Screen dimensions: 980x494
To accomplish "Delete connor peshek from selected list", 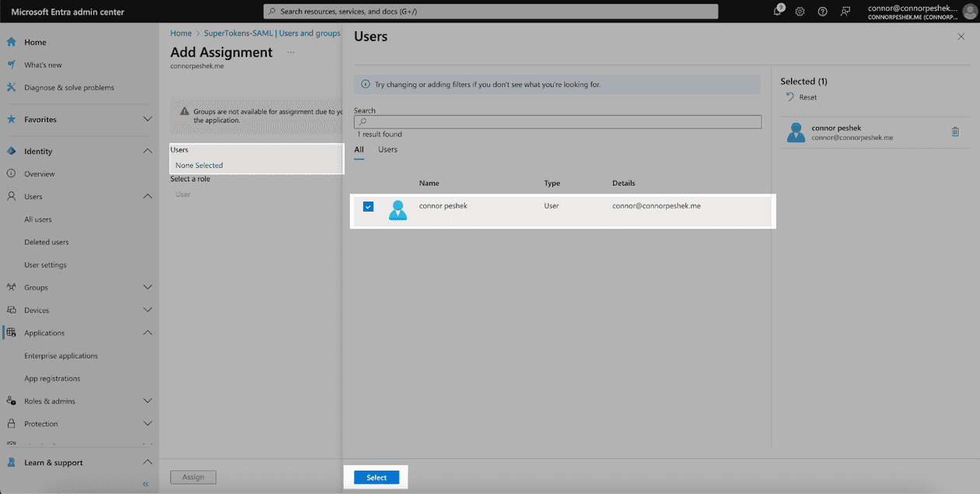I will pos(955,132).
